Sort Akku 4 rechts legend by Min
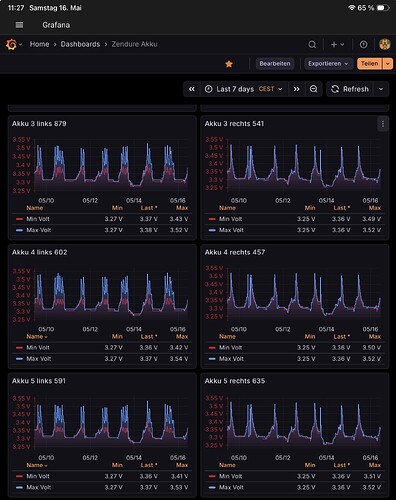This screenshot has height=500, width=396. [x=310, y=337]
